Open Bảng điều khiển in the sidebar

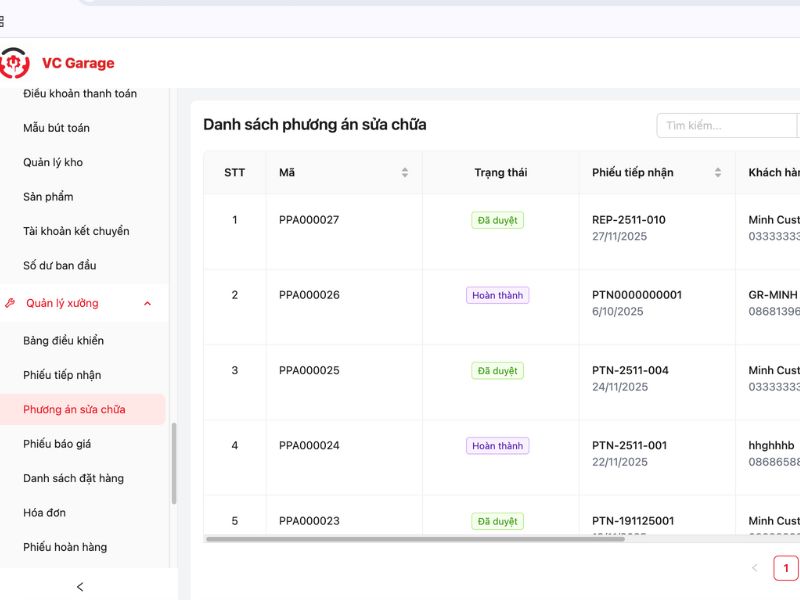63,341
